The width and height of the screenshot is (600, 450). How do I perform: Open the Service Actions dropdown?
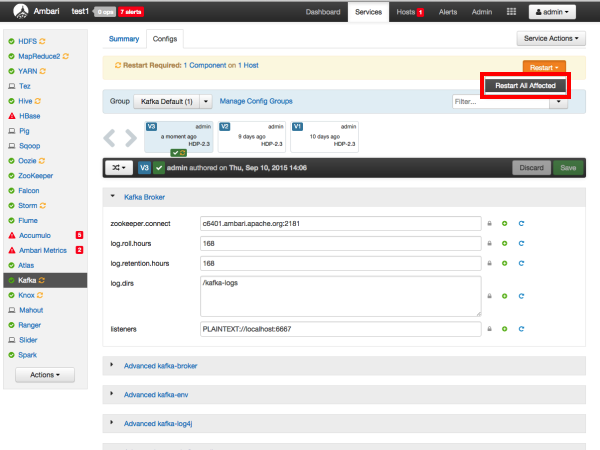[551, 38]
